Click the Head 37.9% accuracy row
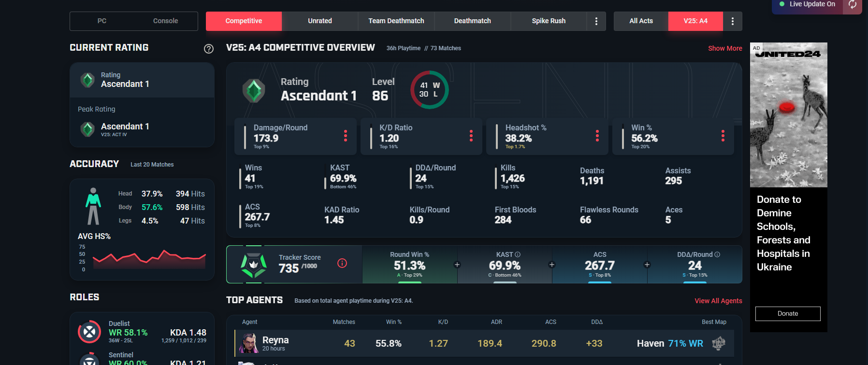This screenshot has width=868, height=365. (x=161, y=194)
